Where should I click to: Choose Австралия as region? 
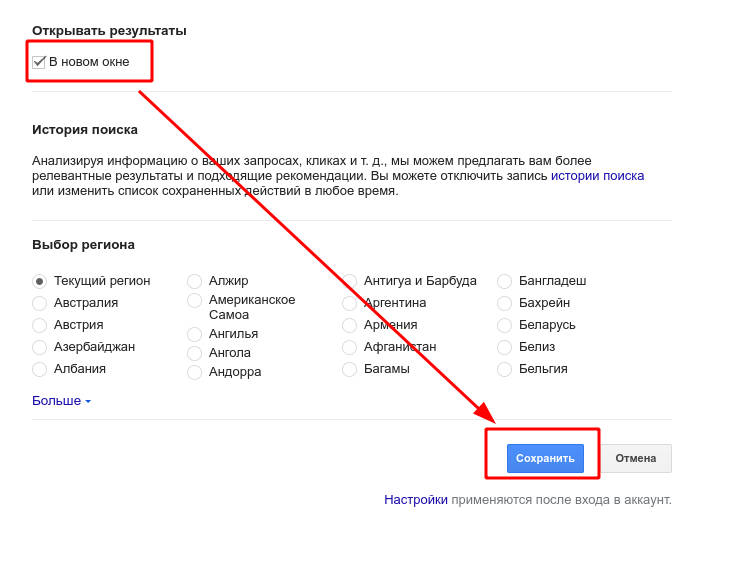(x=40, y=304)
